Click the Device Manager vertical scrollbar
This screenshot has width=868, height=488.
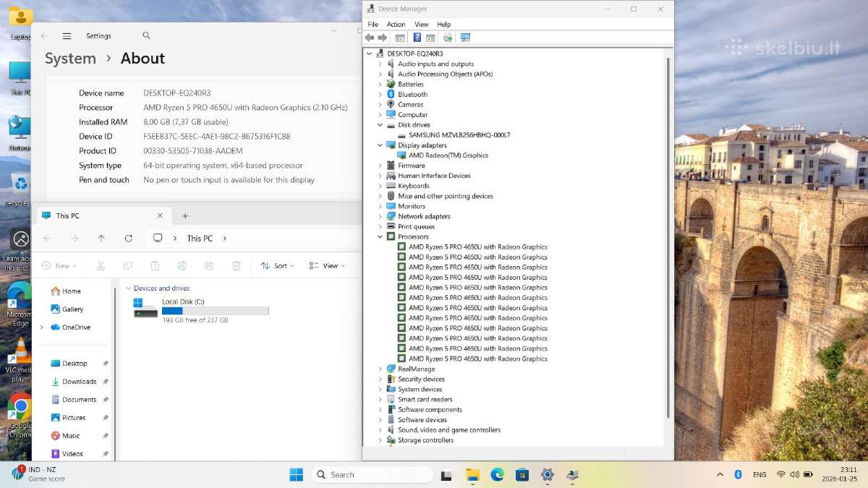tap(668, 237)
